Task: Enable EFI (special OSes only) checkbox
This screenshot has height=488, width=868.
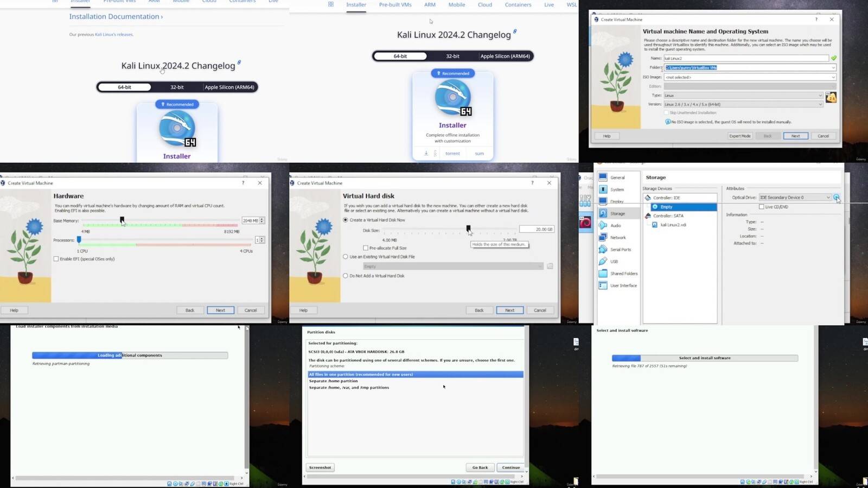Action: [56, 259]
